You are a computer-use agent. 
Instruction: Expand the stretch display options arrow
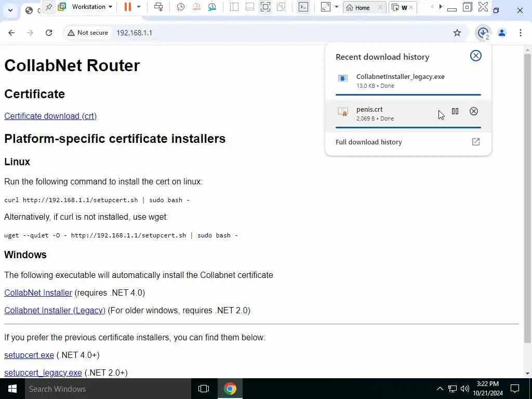point(337,7)
